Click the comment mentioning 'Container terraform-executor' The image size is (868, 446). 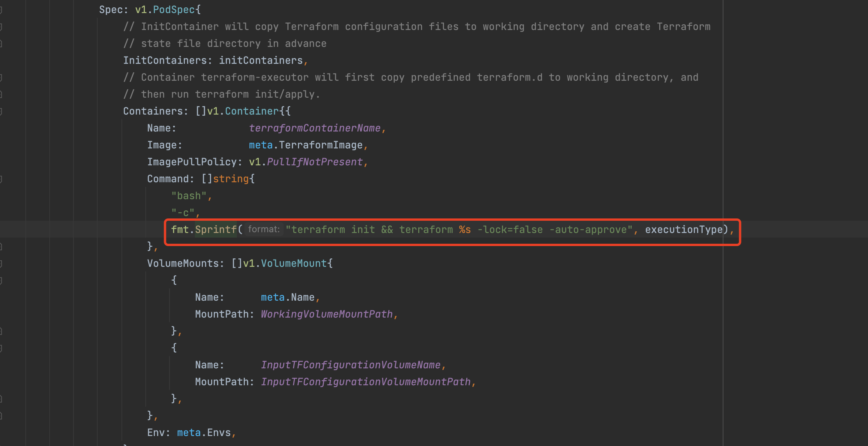tap(411, 77)
